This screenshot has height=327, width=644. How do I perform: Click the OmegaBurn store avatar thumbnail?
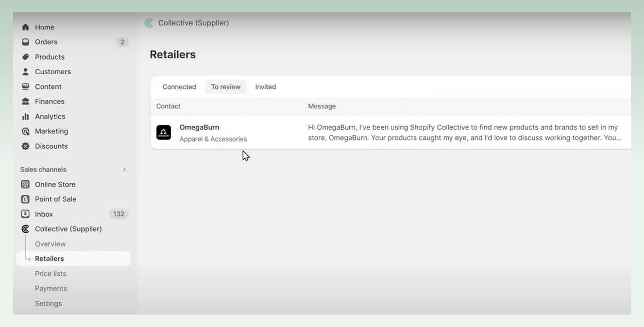(163, 132)
